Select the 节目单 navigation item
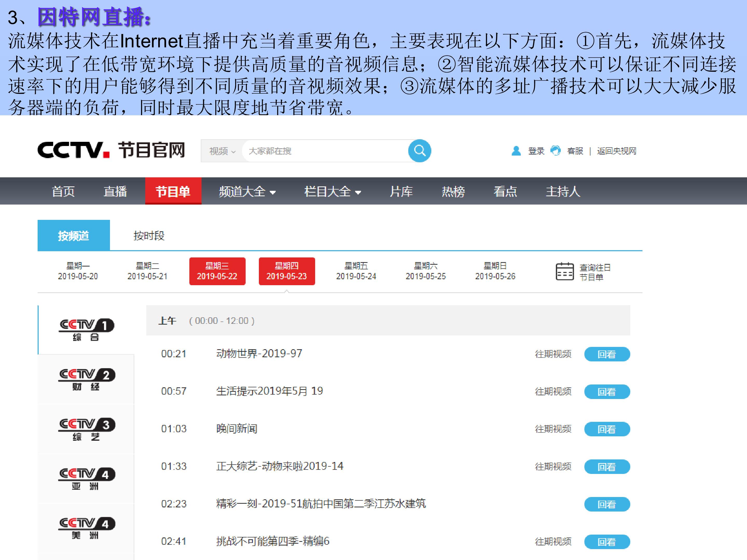This screenshot has width=747, height=560. 173,191
